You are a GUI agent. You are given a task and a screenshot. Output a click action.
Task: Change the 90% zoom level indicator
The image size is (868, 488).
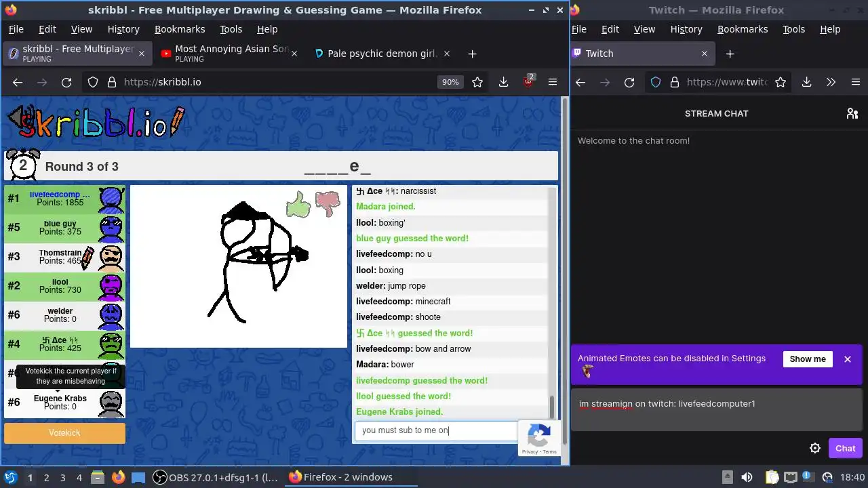[450, 82]
